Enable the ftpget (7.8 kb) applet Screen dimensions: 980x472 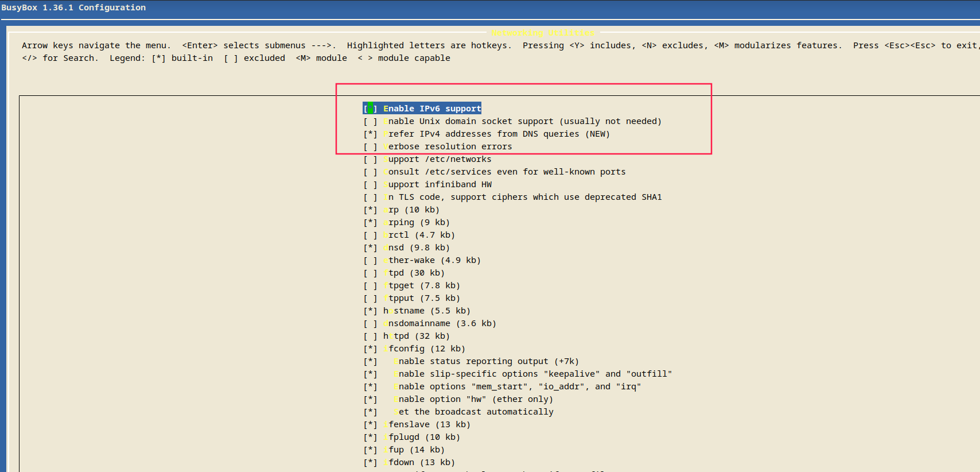(412, 285)
